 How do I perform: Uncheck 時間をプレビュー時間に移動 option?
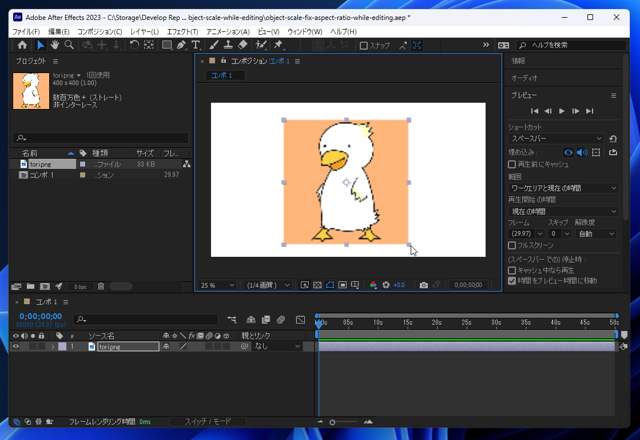512,281
